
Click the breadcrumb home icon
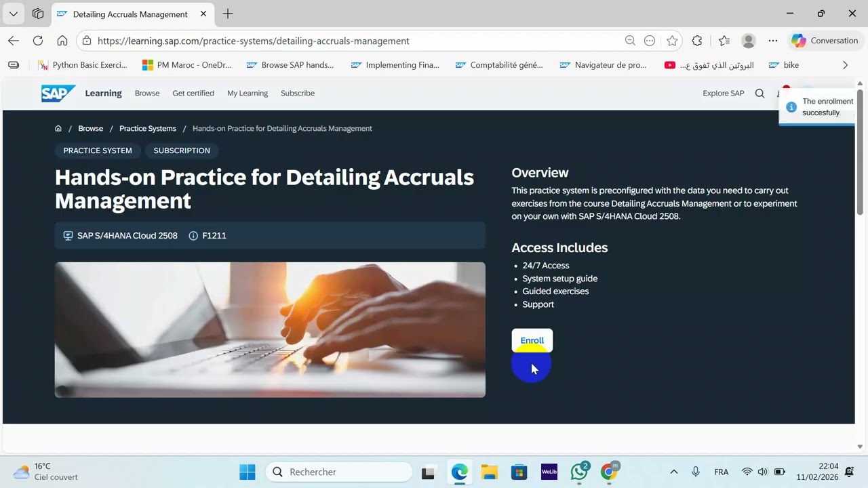[x=58, y=128]
